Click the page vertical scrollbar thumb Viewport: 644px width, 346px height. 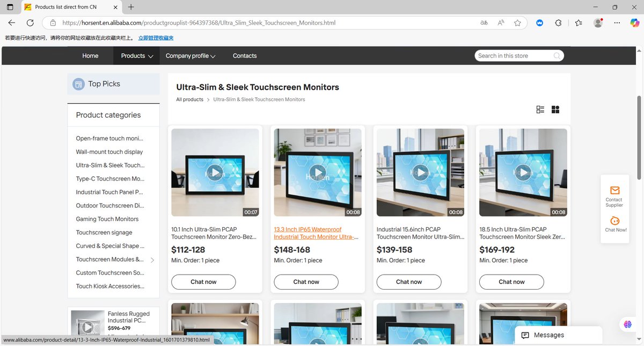[639, 137]
